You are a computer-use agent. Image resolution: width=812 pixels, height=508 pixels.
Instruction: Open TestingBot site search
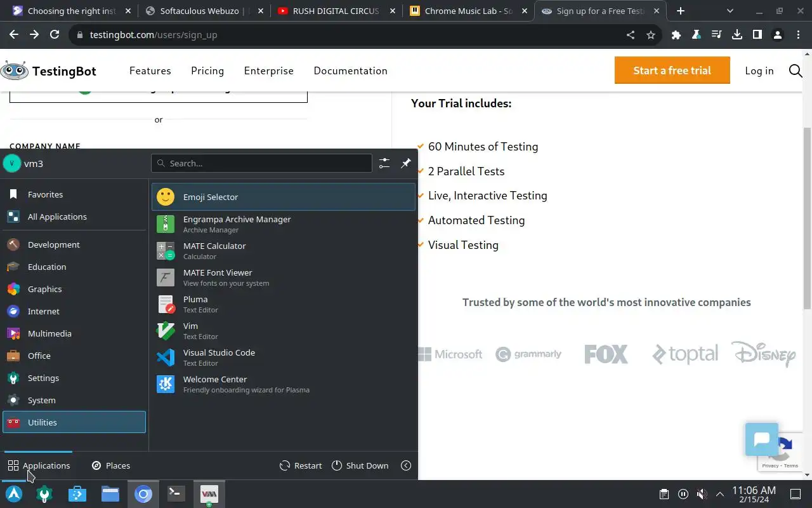point(796,70)
